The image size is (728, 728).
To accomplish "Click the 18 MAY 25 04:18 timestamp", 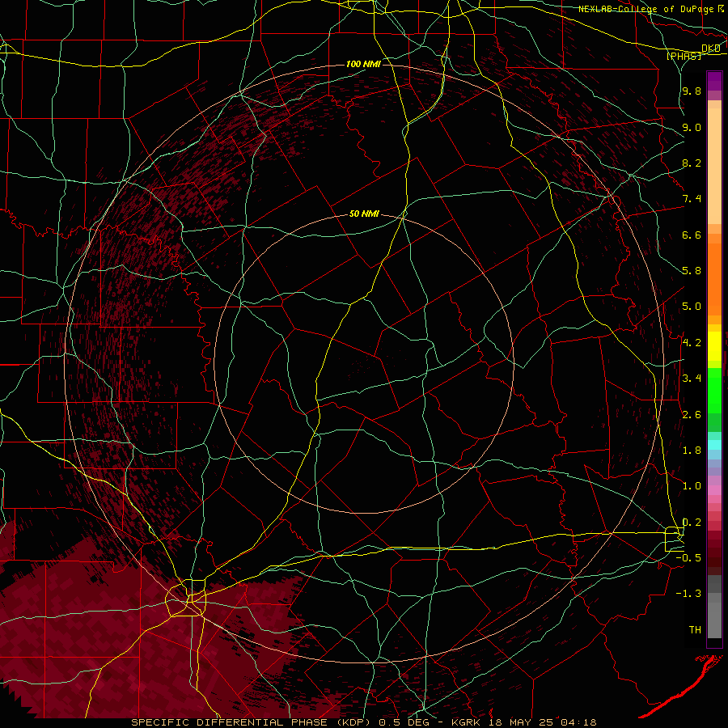I will coord(541,722).
